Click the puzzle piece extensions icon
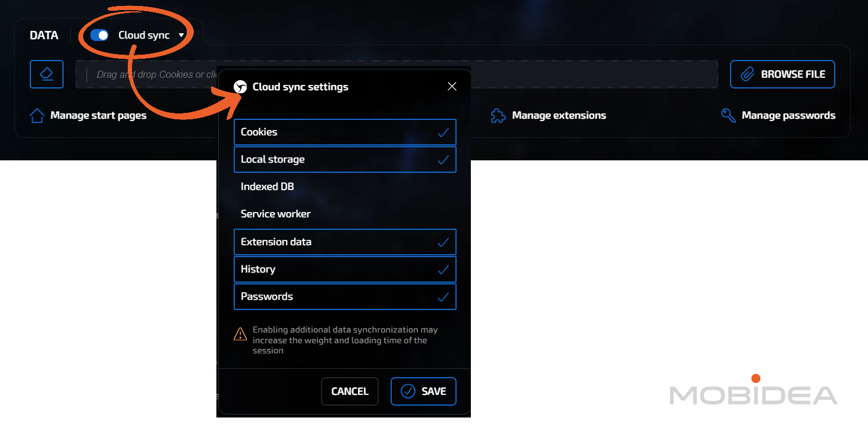The width and height of the screenshot is (868, 427). (x=498, y=116)
